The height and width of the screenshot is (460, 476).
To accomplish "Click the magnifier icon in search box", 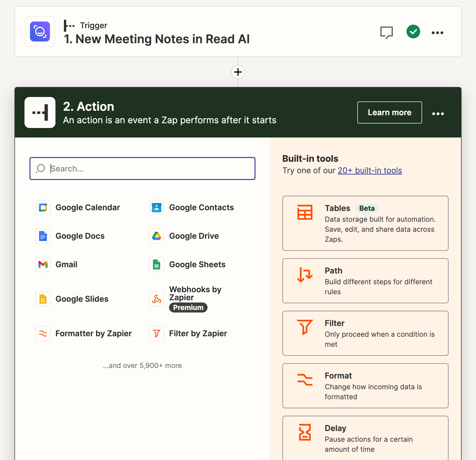I will (40, 168).
